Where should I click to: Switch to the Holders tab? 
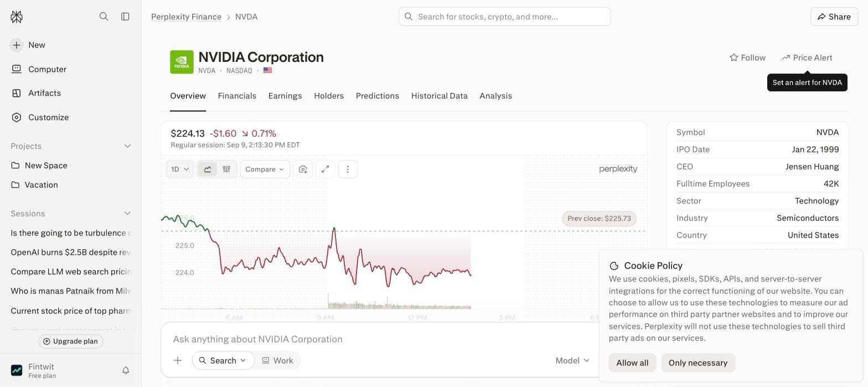[x=329, y=96]
